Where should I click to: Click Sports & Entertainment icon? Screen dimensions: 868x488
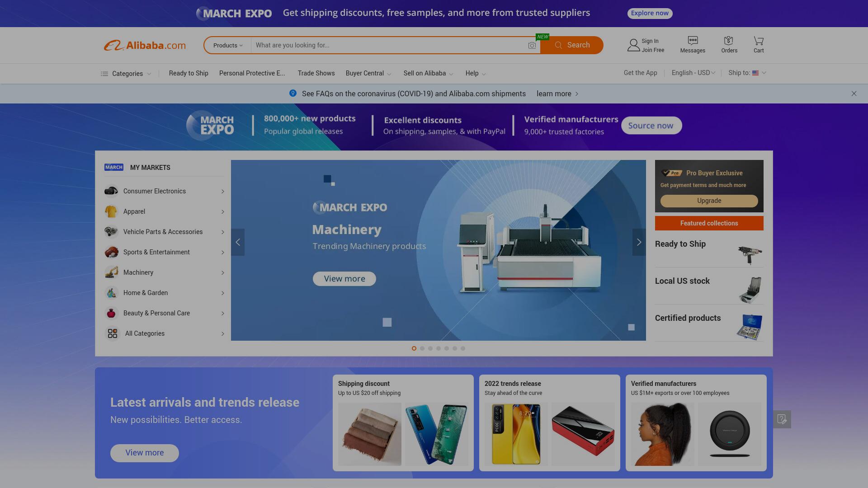pos(111,252)
